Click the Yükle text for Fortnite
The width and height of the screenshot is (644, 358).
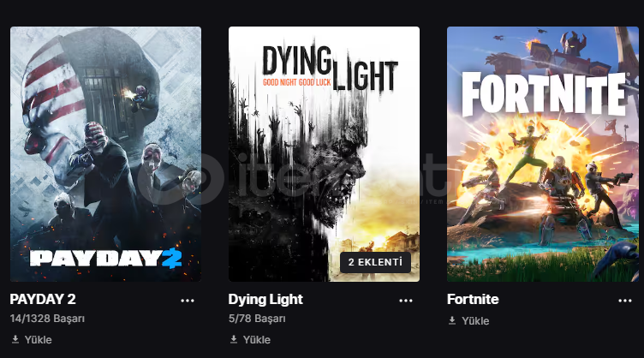475,321
